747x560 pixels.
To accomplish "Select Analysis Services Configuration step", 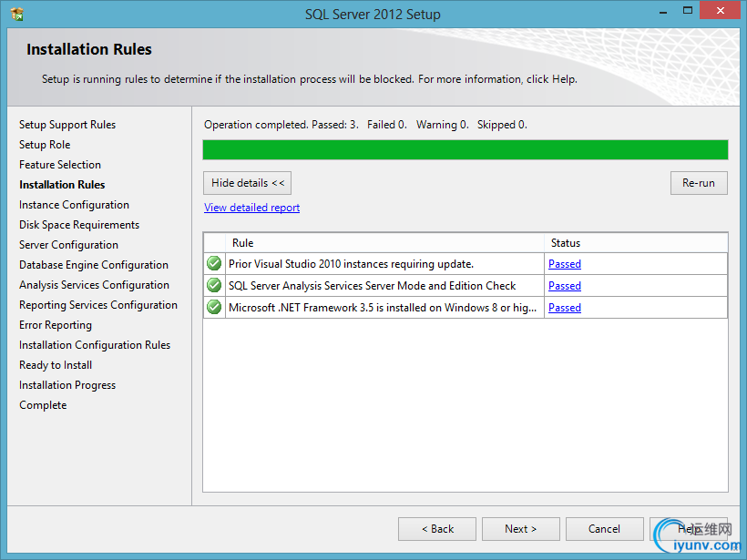I will click(94, 285).
